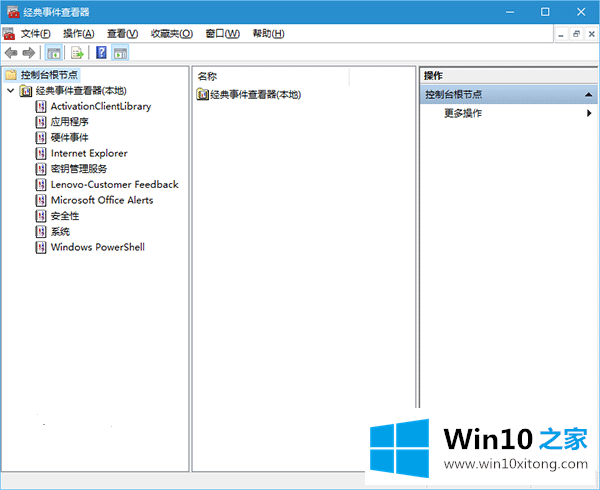Click the Lenovo-Customer Feedback log icon
This screenshot has height=490, width=600.
[x=41, y=185]
